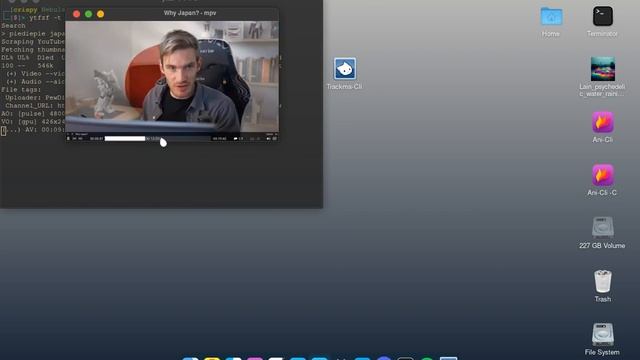
Task: Toggle fullscreen in mpv player
Action: (275, 139)
